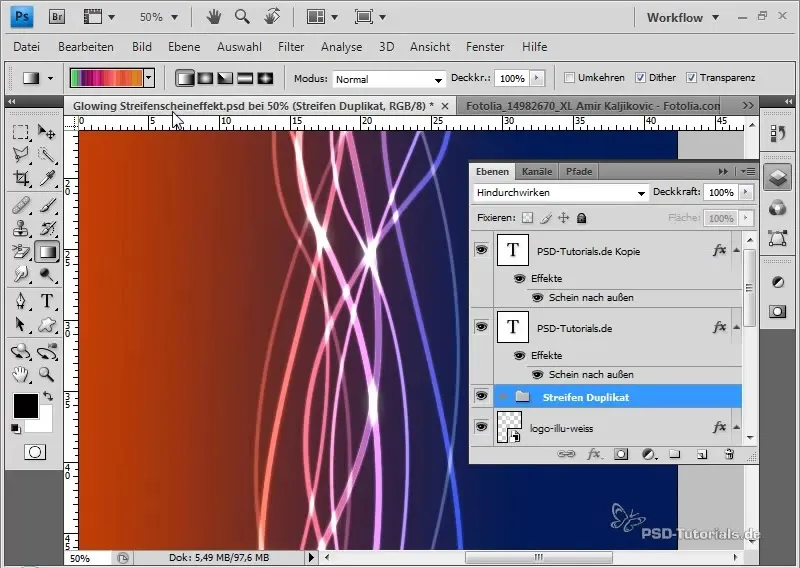Select the Zoom tool in toolbox
The image size is (800, 568).
47,375
